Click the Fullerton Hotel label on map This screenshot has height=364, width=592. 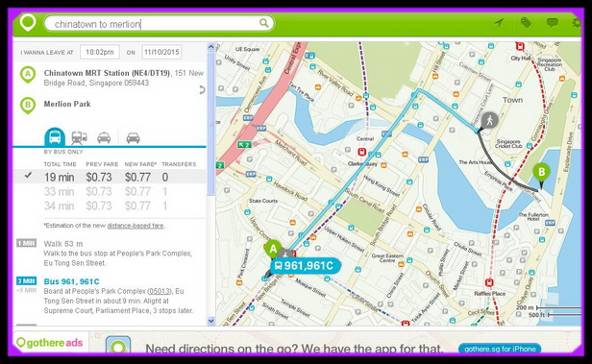pos(533,216)
